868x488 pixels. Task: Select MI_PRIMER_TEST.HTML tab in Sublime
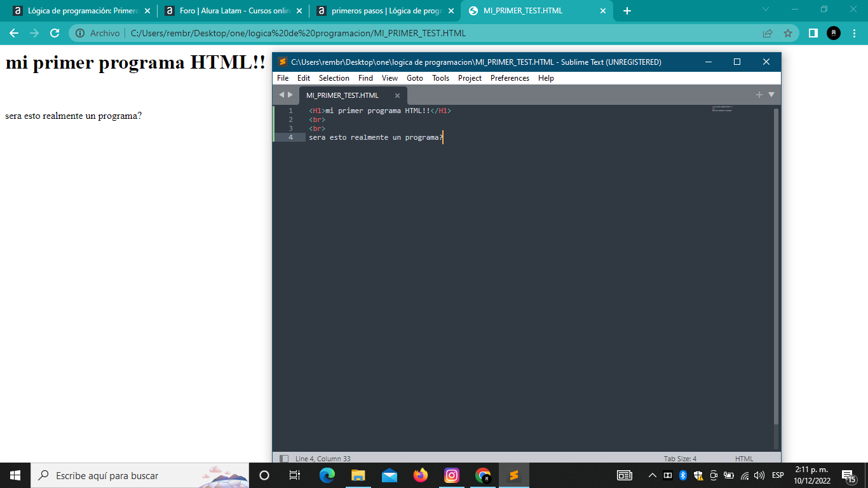pyautogui.click(x=342, y=95)
